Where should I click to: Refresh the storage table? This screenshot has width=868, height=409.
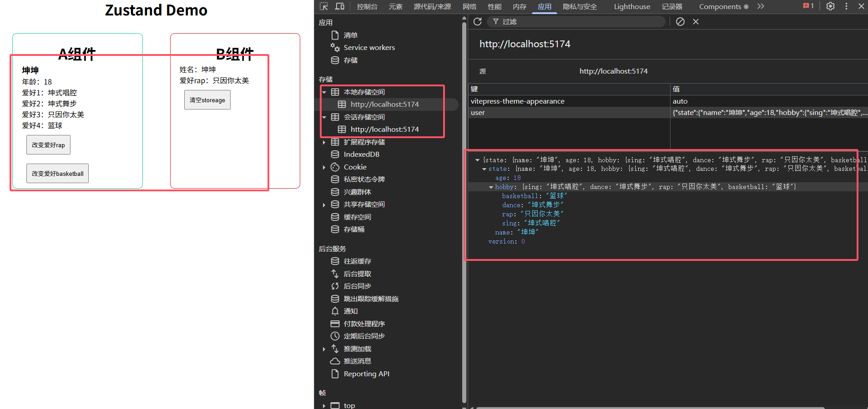coord(477,21)
